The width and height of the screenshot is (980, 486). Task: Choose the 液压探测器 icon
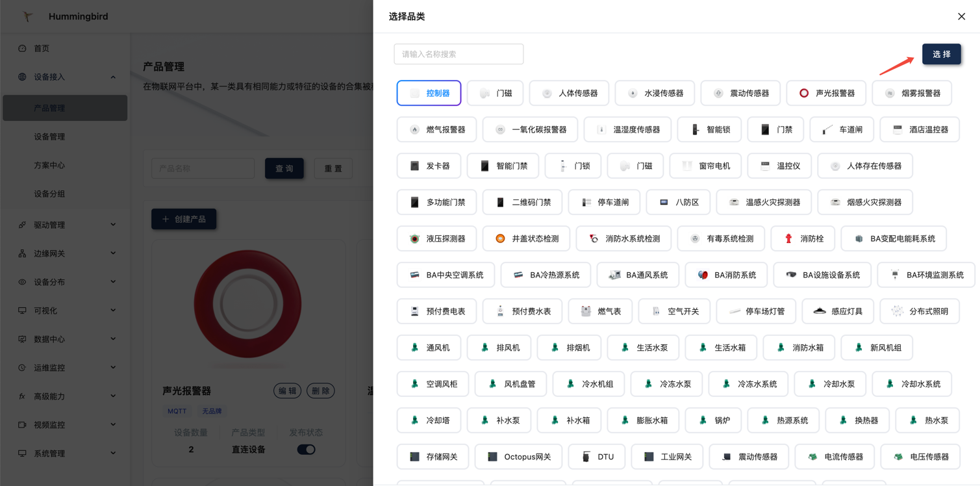click(414, 239)
